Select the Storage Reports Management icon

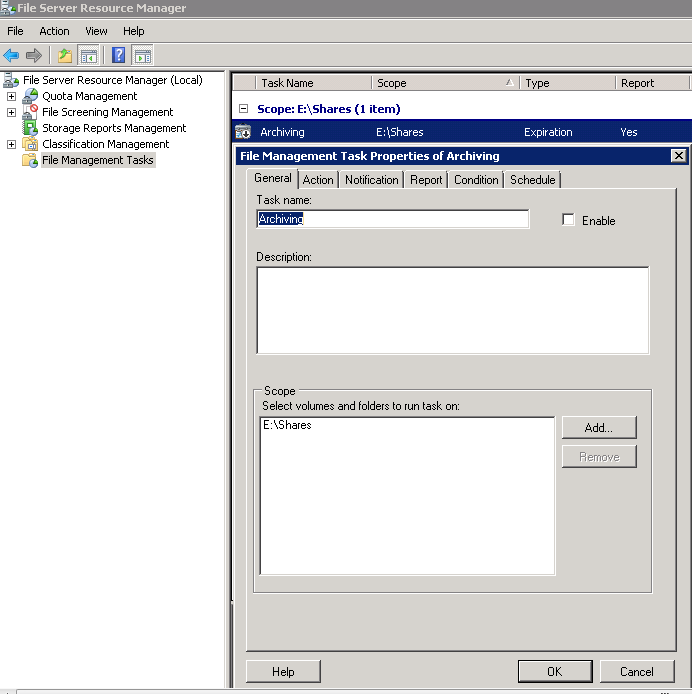(x=30, y=128)
